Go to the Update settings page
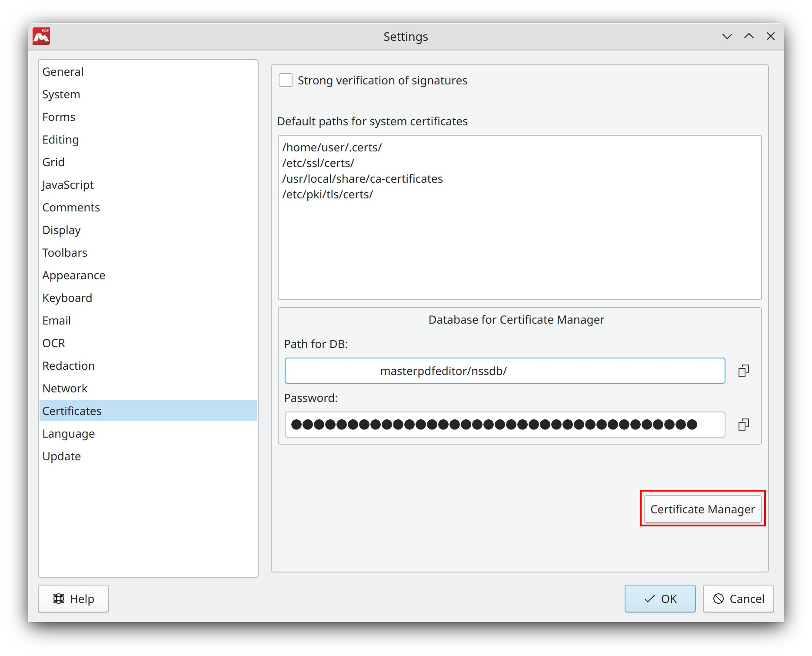The image size is (812, 656). pyautogui.click(x=148, y=456)
